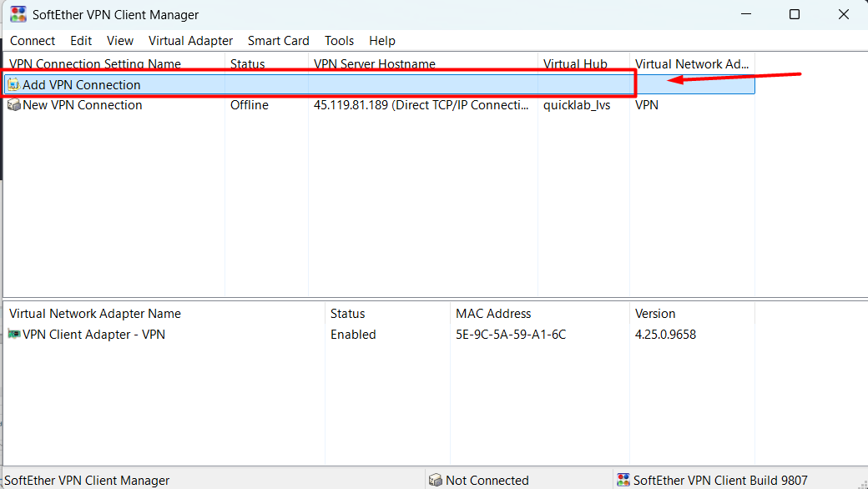Open the Virtual Adapter menu
This screenshot has height=489, width=868.
190,41
